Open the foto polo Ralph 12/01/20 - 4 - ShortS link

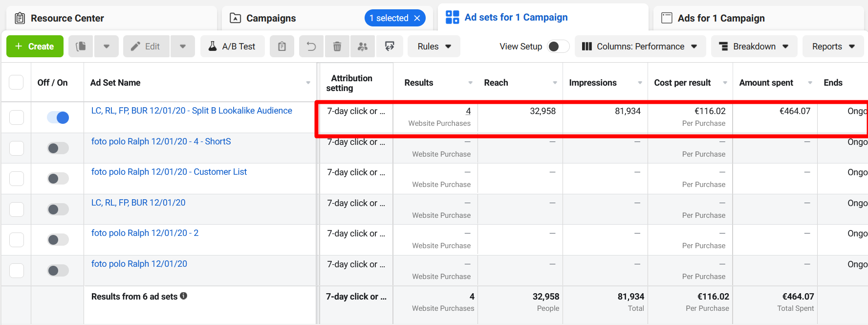click(x=161, y=141)
